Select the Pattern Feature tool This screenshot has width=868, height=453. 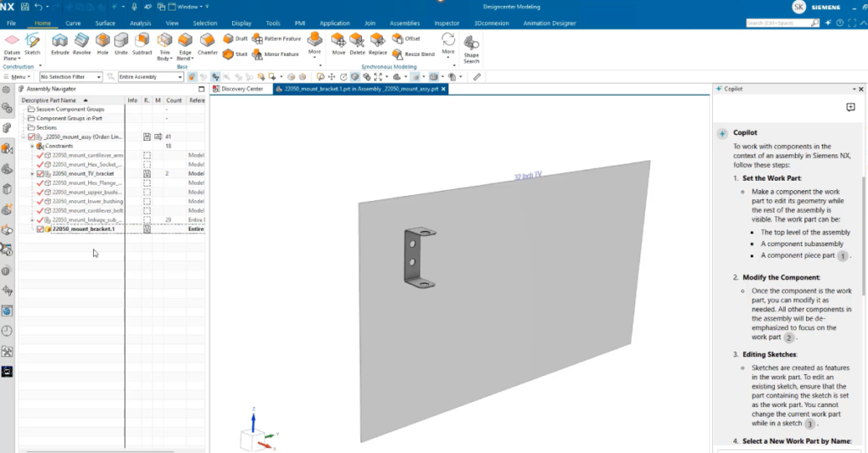pyautogui.click(x=277, y=39)
